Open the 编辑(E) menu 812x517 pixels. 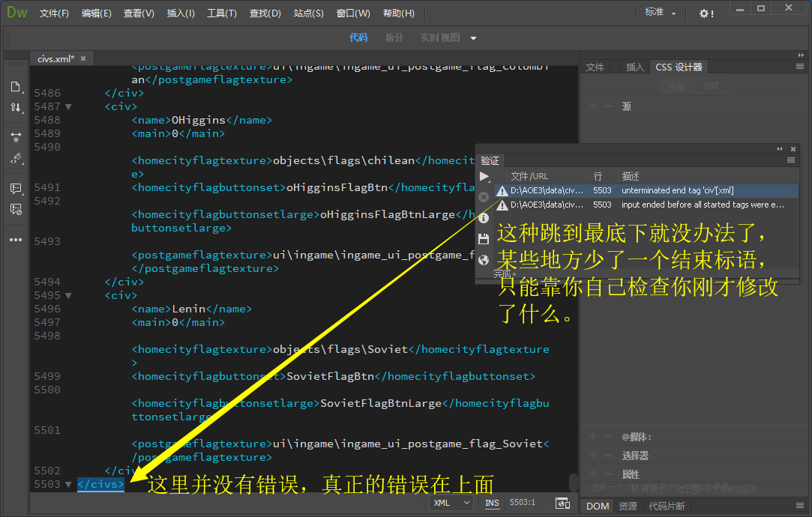pos(96,13)
